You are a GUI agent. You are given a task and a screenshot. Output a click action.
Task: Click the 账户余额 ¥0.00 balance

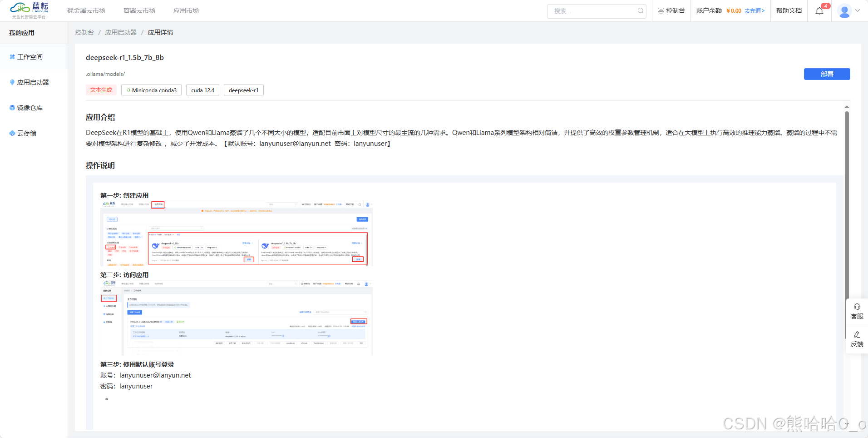tap(719, 10)
